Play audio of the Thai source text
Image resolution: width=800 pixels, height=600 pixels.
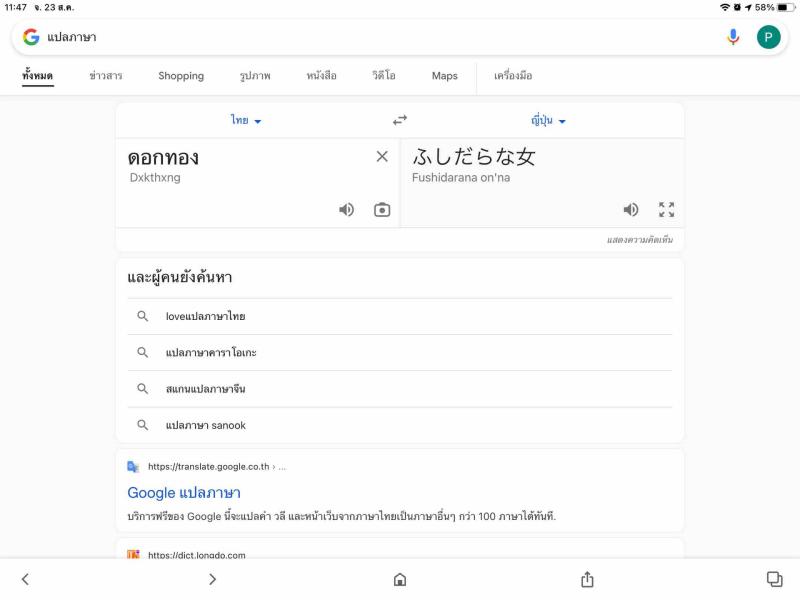pos(346,210)
